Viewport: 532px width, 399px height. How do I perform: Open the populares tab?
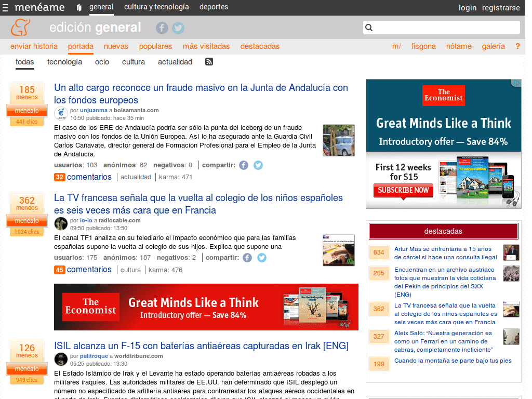[155, 46]
